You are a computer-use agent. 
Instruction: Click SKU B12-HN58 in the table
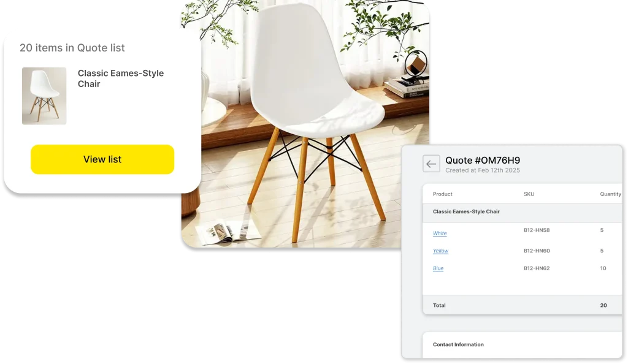pyautogui.click(x=536, y=230)
